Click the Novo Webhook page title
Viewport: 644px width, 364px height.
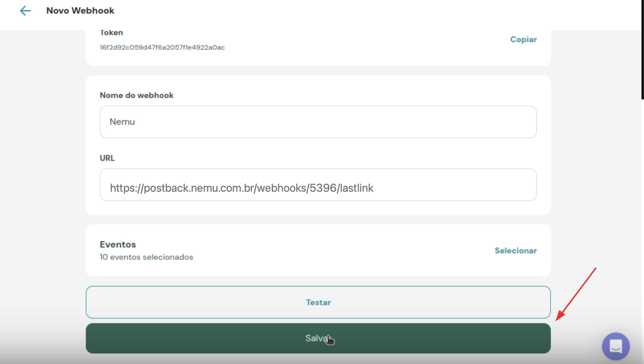80,11
